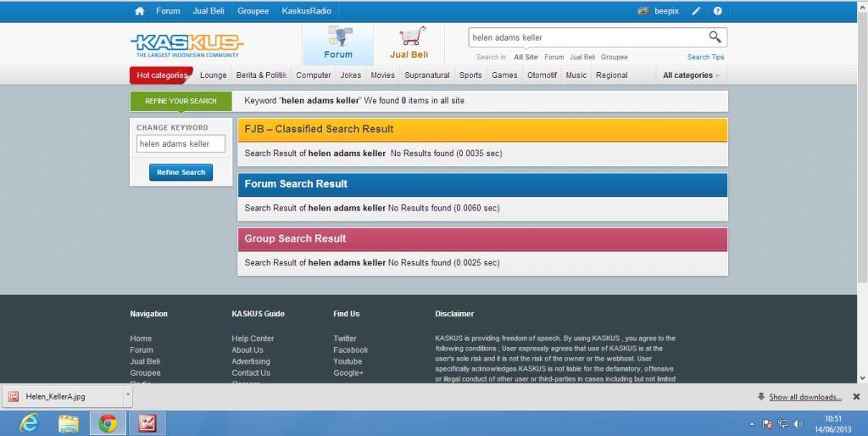868x436 pixels.
Task: Open Help Center footer link
Action: 253,338
